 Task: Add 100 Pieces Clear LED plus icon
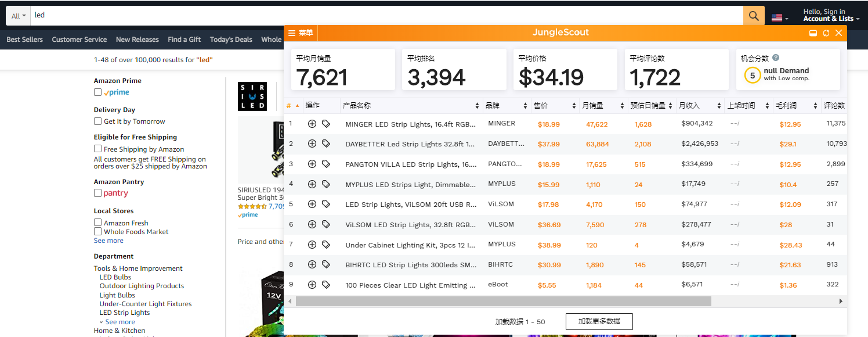point(312,285)
